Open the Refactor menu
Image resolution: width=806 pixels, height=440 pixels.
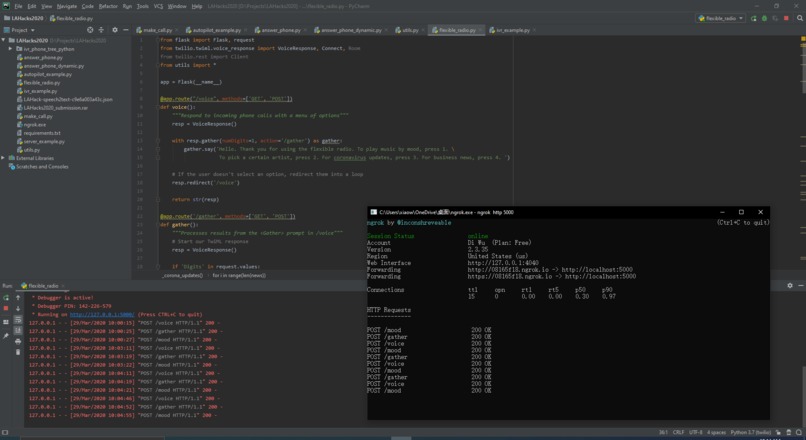108,6
